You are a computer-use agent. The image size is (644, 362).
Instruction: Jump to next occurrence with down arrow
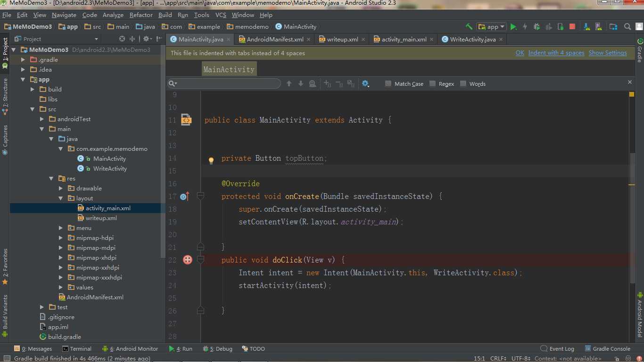[x=301, y=83]
